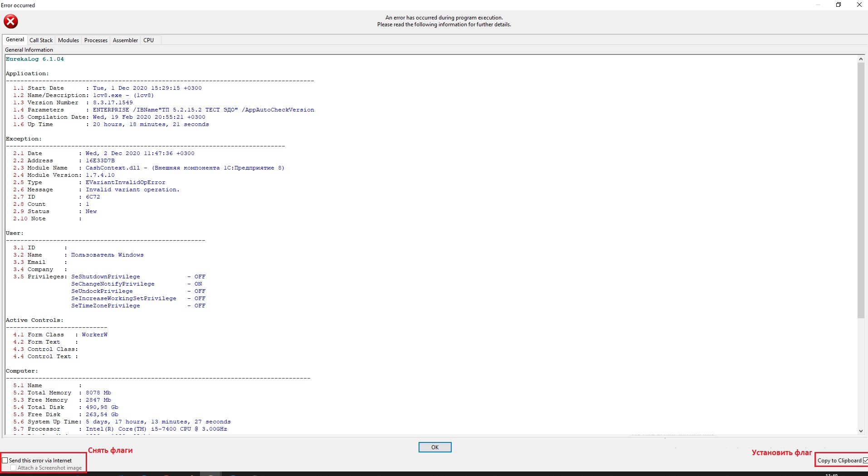
Task: Switch to the Call Stack tab
Action: point(41,40)
